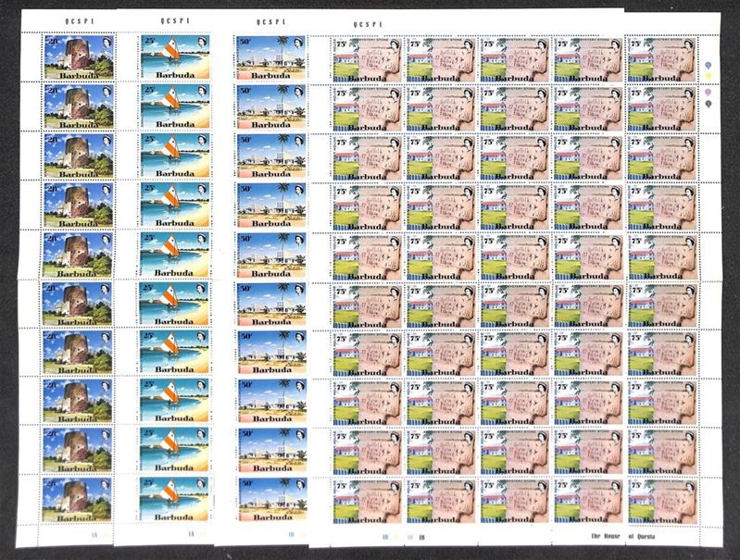Viewport: 740px width, 560px height.
Task: Click the dark grey traffic-light dot in the margin
Action: (x=709, y=104)
